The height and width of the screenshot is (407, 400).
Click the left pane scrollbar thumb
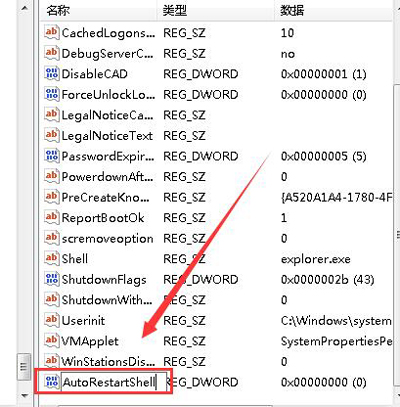(24, 367)
